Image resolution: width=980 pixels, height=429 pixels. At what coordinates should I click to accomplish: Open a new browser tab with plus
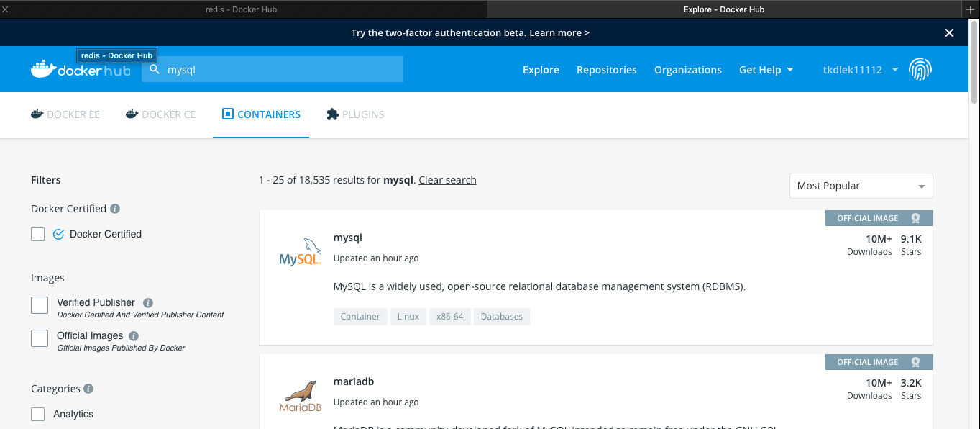click(970, 9)
